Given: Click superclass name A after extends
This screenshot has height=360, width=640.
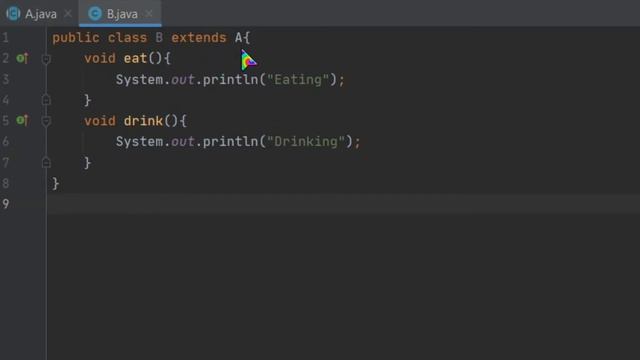Looking at the screenshot, I should point(238,38).
